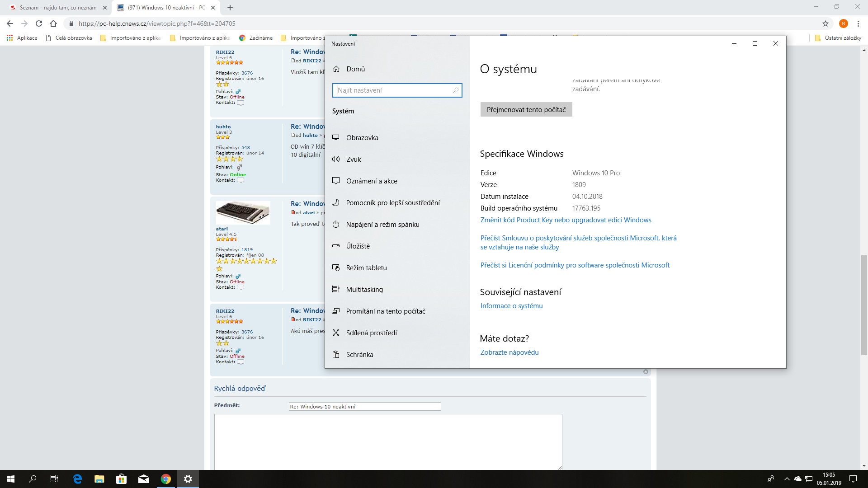Screen dimensions: 868x488
Task: Click the search magnifier in the Najít nastavení box
Action: pyautogui.click(x=455, y=90)
